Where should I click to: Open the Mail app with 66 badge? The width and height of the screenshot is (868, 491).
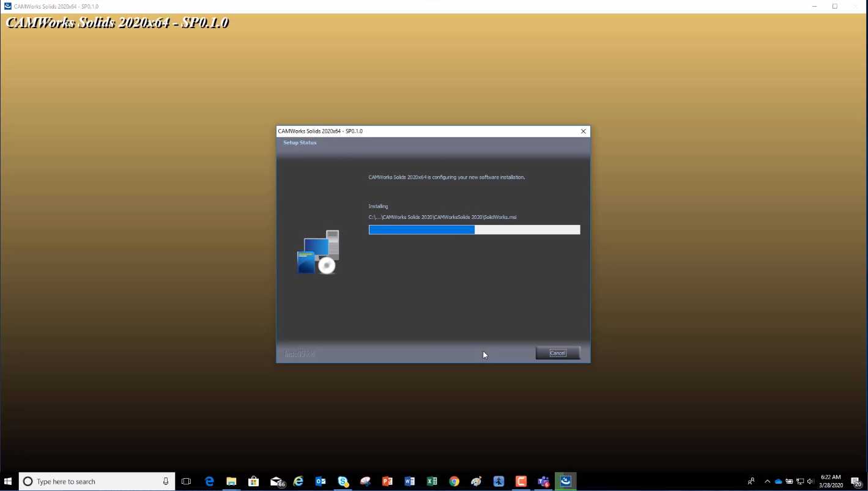click(276, 481)
